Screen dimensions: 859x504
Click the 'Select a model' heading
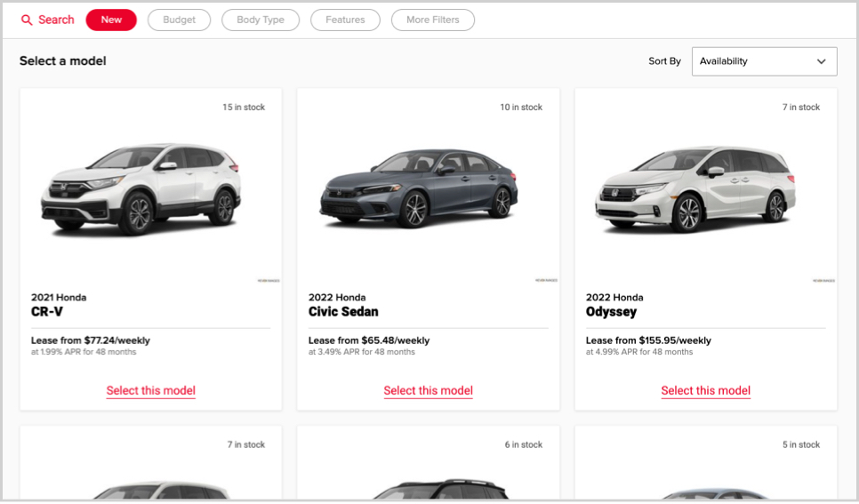(63, 60)
